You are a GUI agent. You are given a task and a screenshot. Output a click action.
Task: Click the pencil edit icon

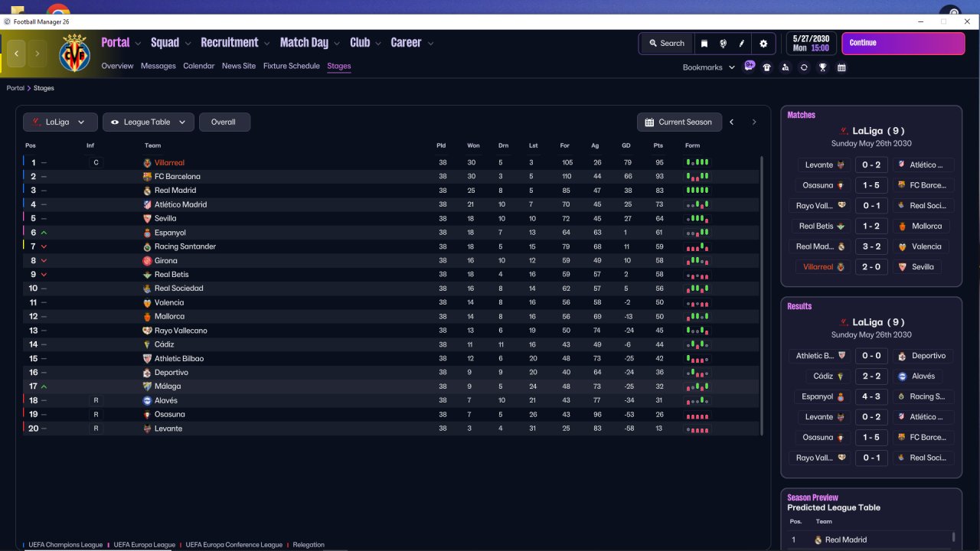[x=742, y=44]
